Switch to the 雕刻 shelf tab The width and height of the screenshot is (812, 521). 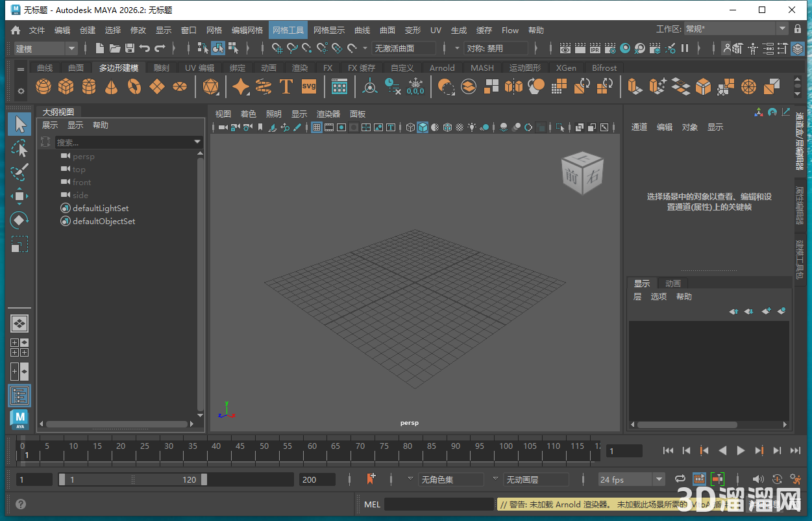point(162,68)
